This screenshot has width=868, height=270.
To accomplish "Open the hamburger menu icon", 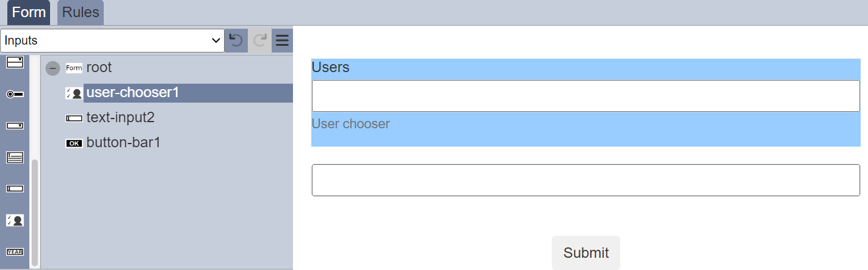I will coord(282,41).
